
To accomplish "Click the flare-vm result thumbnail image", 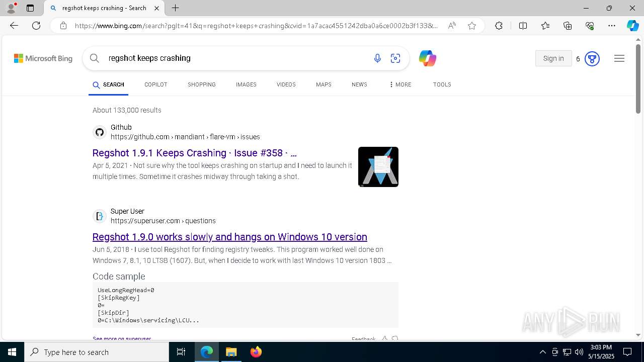I will [x=378, y=167].
